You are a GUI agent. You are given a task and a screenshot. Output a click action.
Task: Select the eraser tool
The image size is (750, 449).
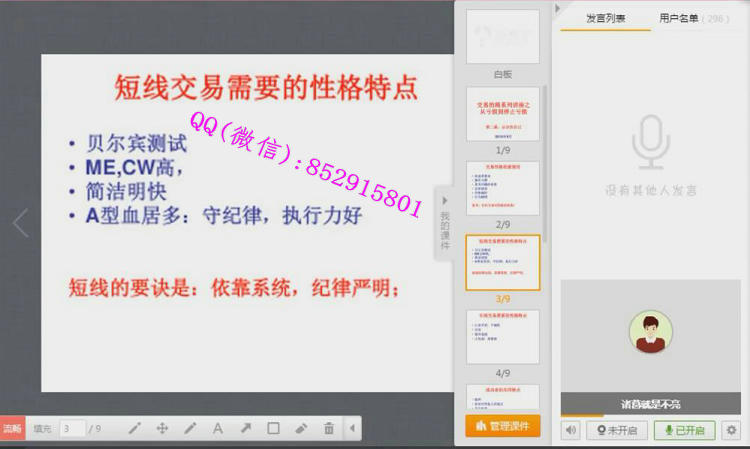(301, 428)
